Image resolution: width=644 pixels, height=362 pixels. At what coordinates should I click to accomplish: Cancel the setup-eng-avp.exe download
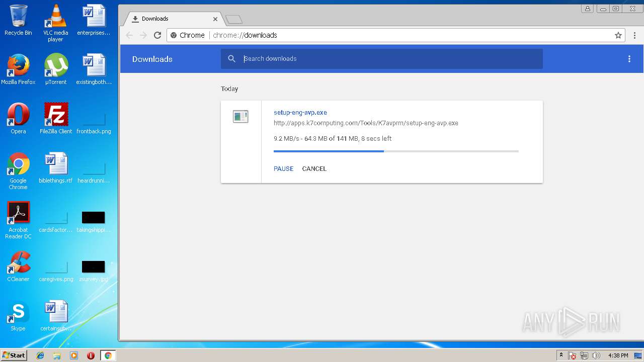point(314,169)
